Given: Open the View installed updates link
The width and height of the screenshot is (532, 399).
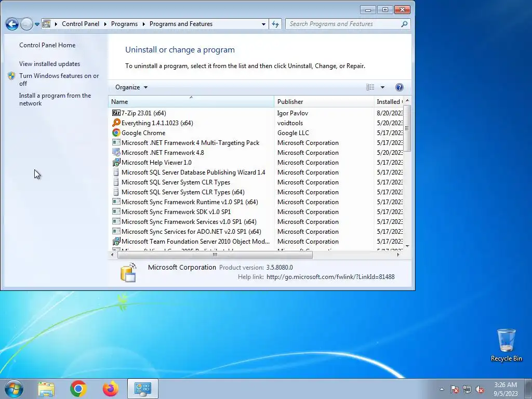Looking at the screenshot, I should (49, 64).
